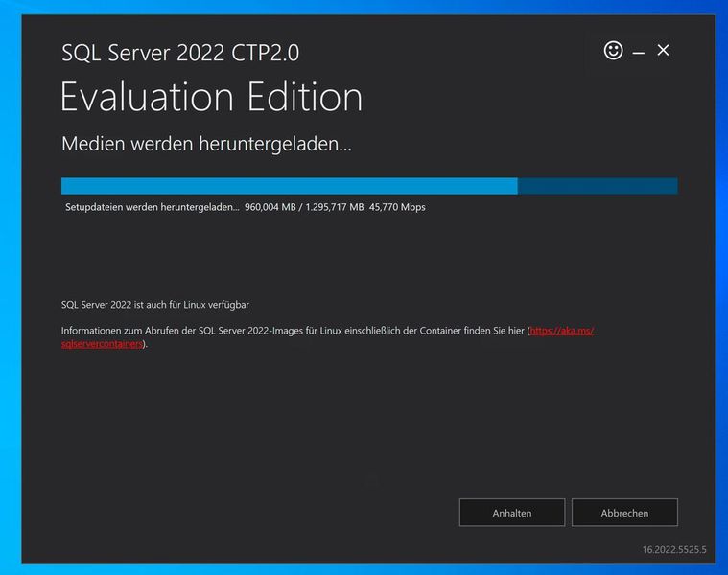
Task: Close the SQL Server installer window
Action: click(x=663, y=50)
